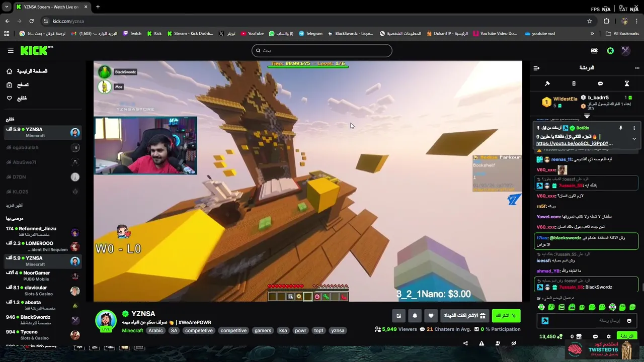This screenshot has height=362, width=644.
Task: Click the competitive tag
Action: (233, 330)
